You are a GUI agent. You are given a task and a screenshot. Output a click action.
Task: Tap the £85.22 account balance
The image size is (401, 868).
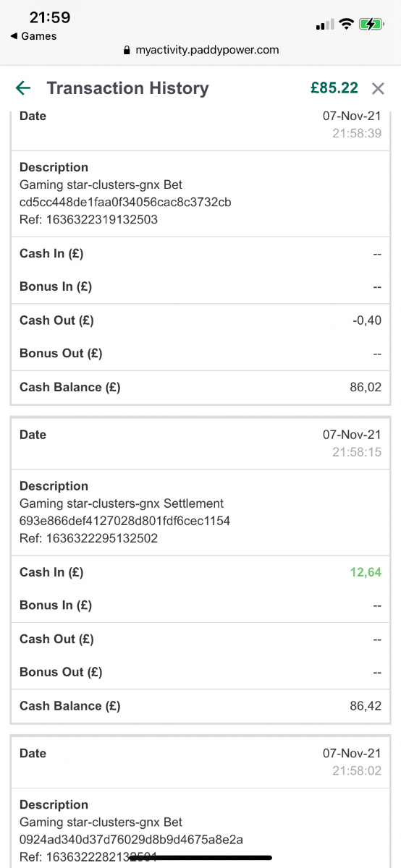(x=334, y=88)
